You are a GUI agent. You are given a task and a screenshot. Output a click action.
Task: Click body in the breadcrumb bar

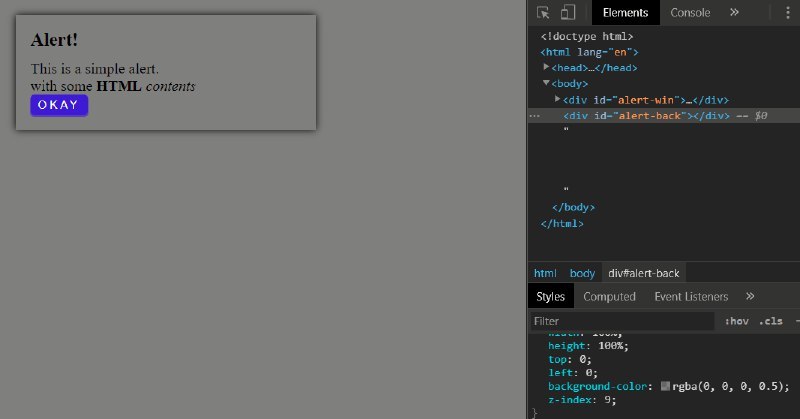point(582,273)
